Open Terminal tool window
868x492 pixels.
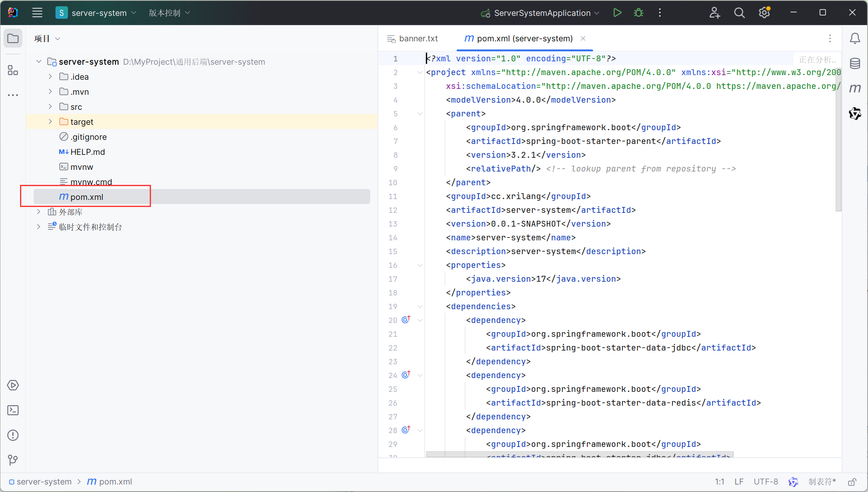point(13,410)
